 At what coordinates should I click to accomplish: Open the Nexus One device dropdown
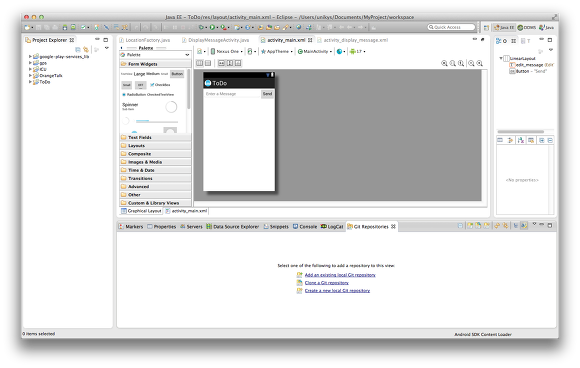[226, 51]
